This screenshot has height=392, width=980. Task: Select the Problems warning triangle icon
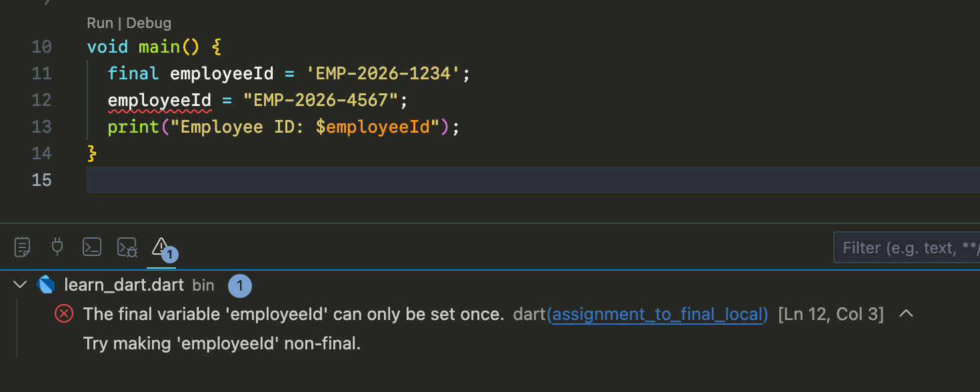click(161, 247)
